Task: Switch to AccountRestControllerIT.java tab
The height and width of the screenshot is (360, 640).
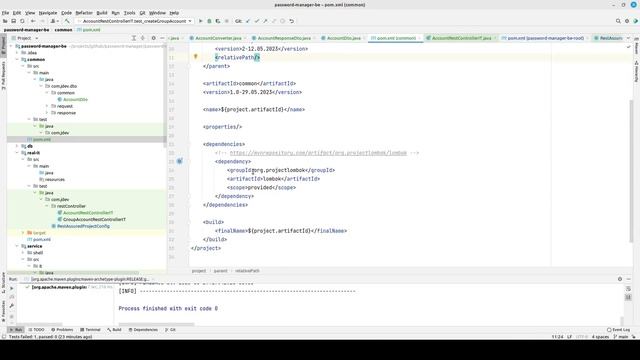Action: [461, 38]
